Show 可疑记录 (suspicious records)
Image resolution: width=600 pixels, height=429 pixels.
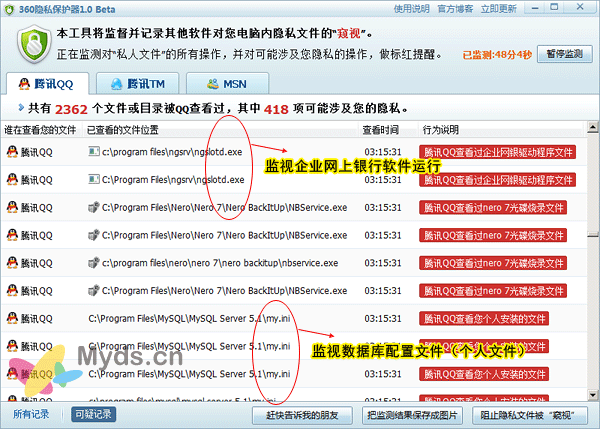click(93, 414)
